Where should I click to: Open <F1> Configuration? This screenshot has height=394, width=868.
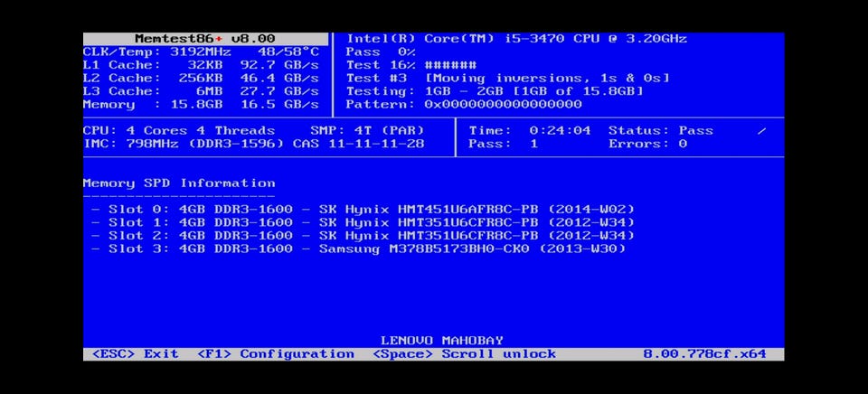coord(276,354)
